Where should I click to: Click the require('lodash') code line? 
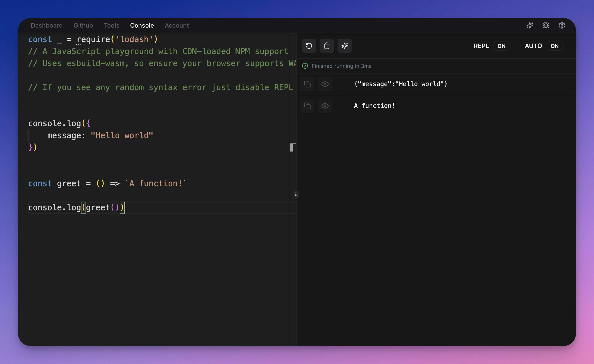coord(93,39)
